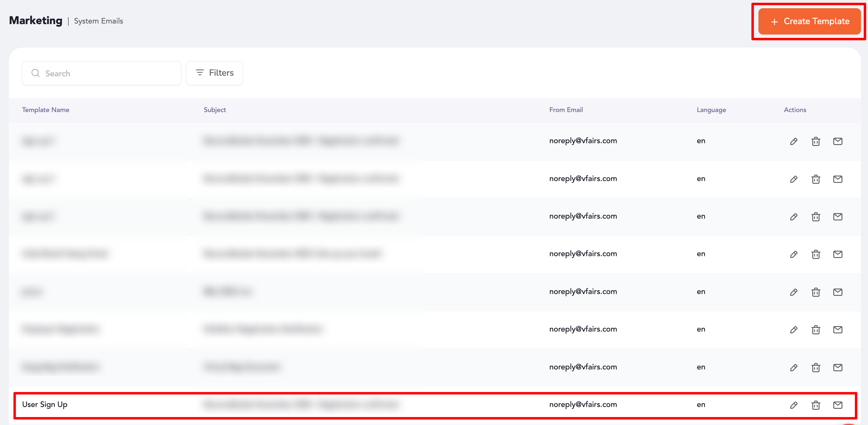Click envelope icon in second table row
The height and width of the screenshot is (425, 868).
pos(838,179)
